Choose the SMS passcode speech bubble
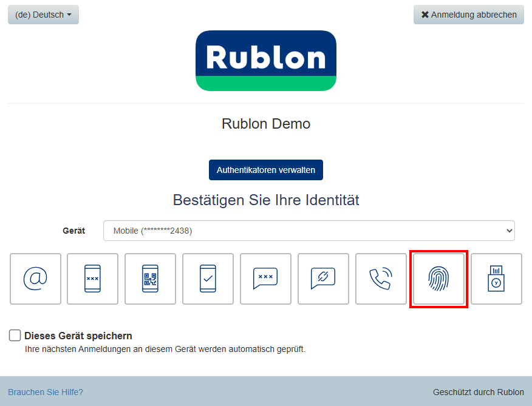The image size is (532, 406). pyautogui.click(x=265, y=279)
